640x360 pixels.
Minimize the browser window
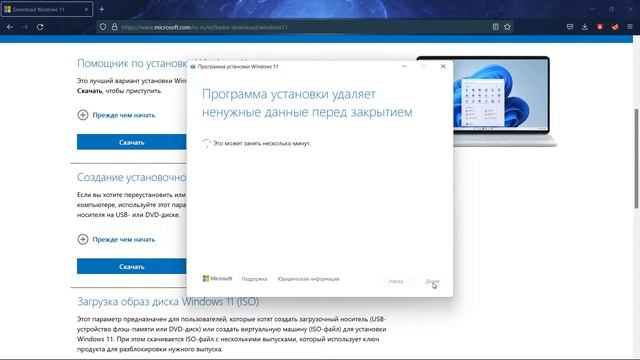[592, 9]
